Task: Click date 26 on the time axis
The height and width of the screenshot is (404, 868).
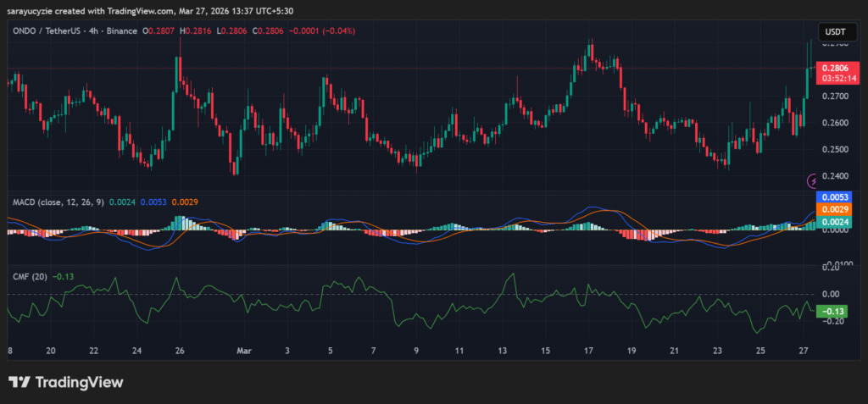Action: point(180,350)
